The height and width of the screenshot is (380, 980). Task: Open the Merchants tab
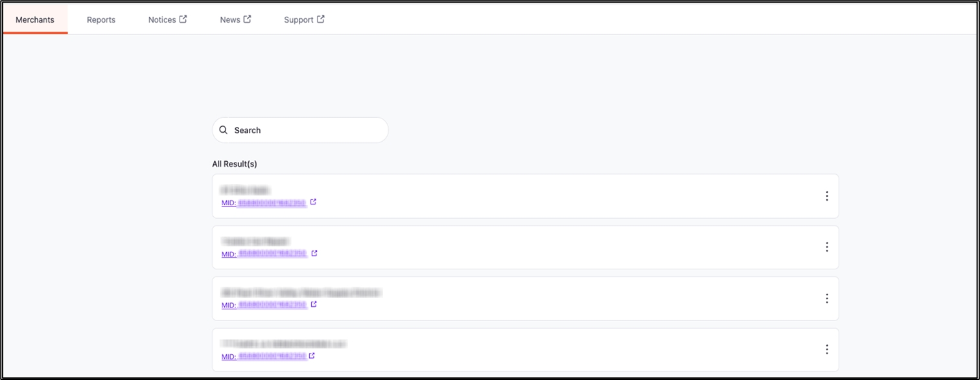tap(35, 20)
